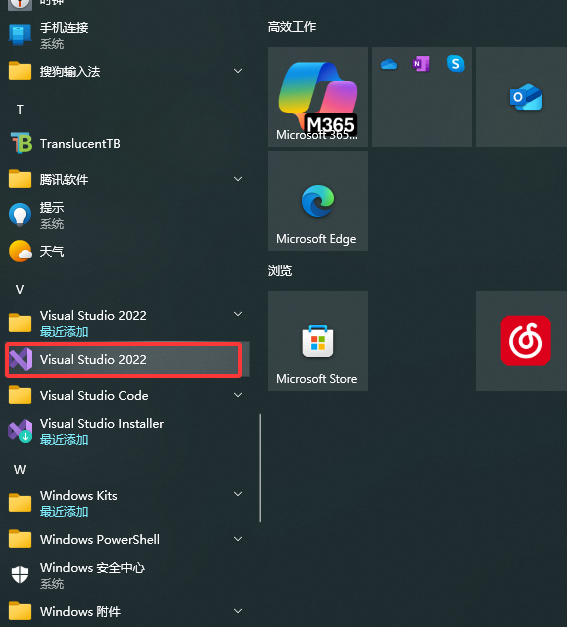
Task: Jump via the T letter header
Action: (20, 110)
